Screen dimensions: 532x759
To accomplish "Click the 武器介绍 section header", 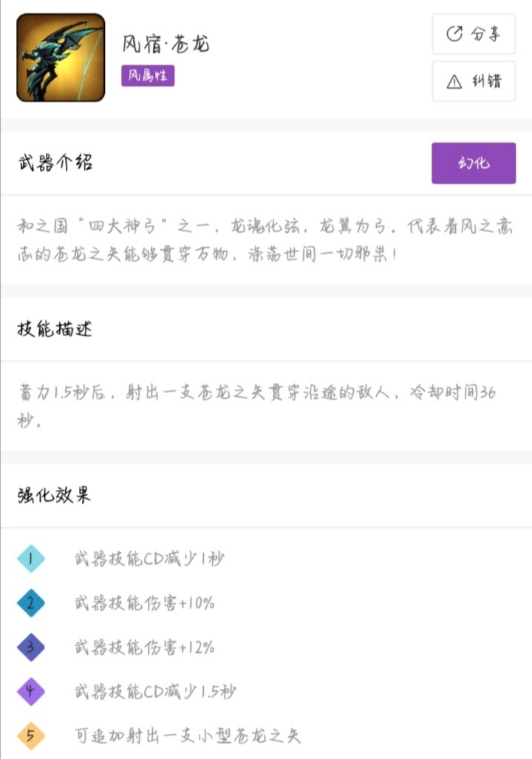I will coord(55,163).
